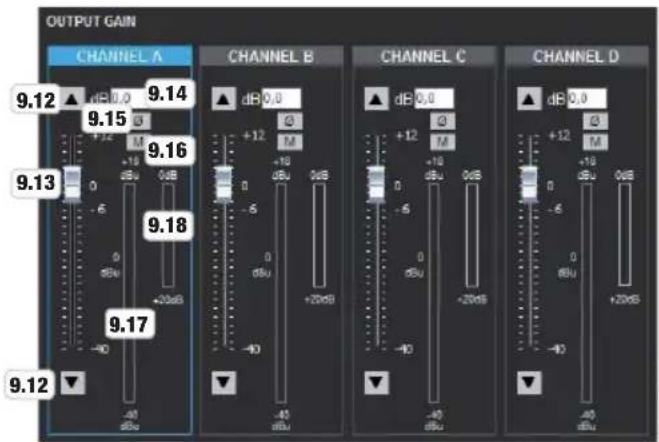659x442 pixels.
Task: Click the Channel B dB value field
Action: [281, 98]
